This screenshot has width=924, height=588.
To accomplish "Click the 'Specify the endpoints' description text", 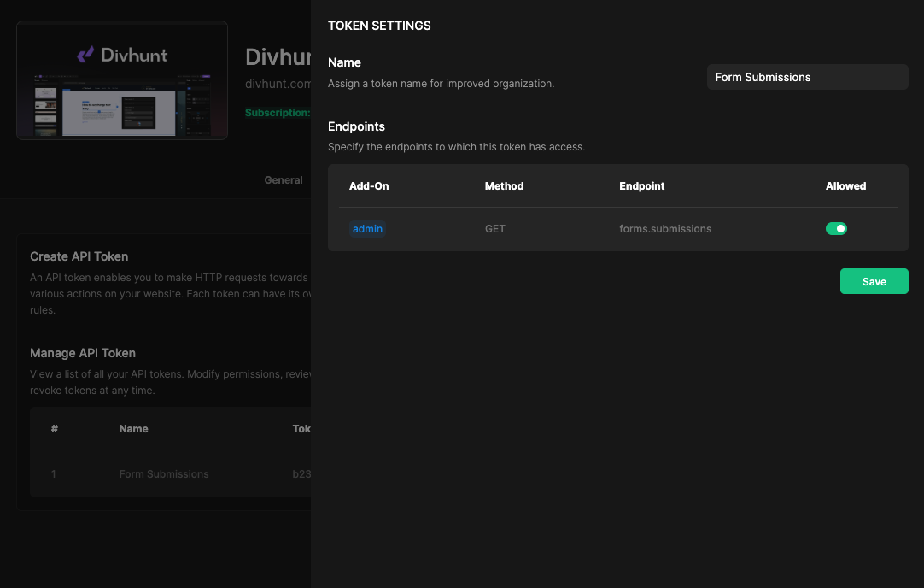I will tap(457, 147).
